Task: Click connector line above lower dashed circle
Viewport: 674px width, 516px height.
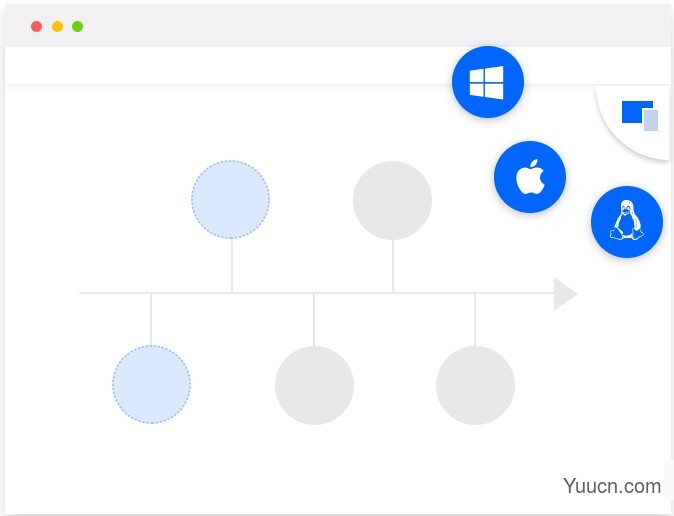Action: (151, 319)
